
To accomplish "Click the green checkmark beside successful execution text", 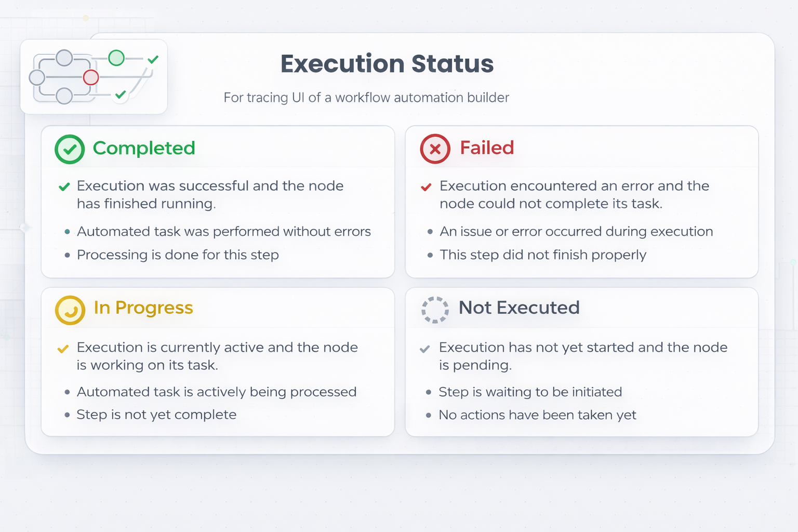I will pyautogui.click(x=64, y=187).
